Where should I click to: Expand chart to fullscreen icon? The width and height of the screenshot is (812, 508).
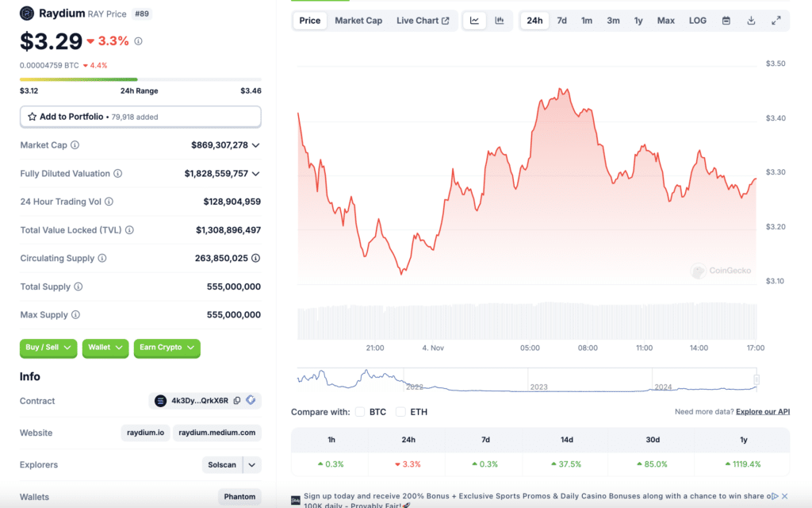776,21
